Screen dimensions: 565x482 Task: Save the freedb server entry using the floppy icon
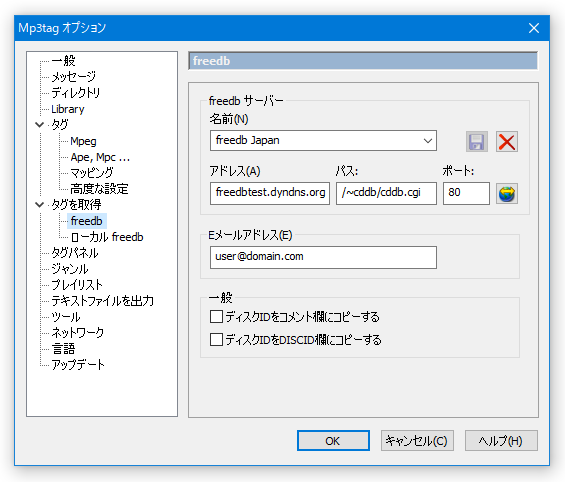[x=477, y=142]
